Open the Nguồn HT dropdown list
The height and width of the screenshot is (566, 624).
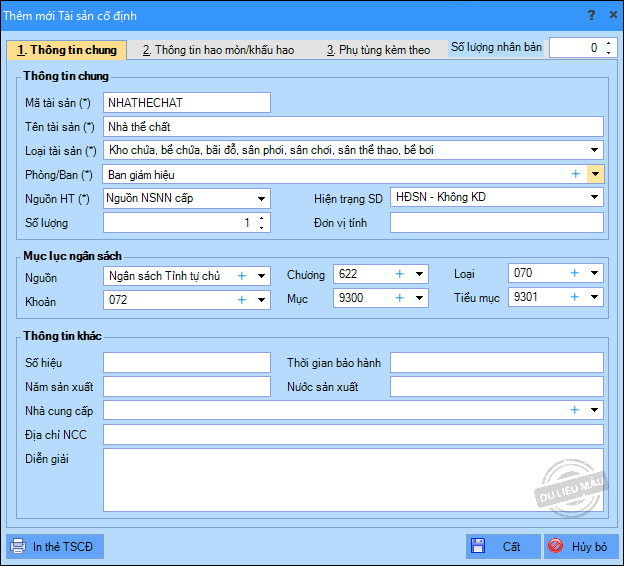pyautogui.click(x=262, y=199)
